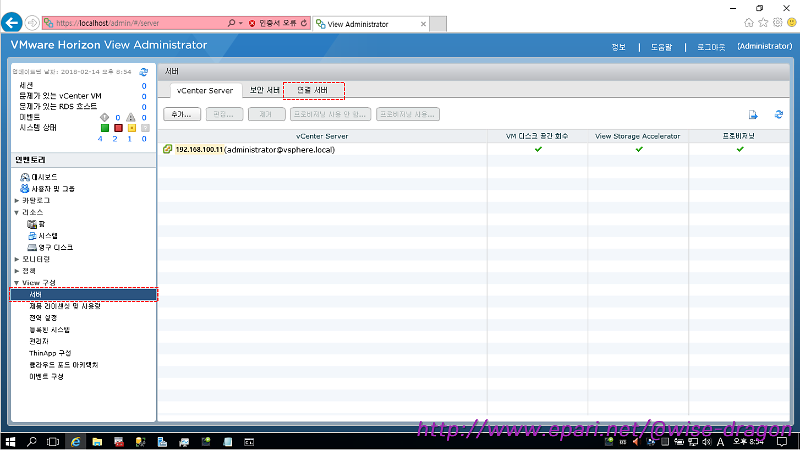Switch to the 연결 서버 tab
Image resolution: width=800 pixels, height=450 pixels.
[x=313, y=90]
